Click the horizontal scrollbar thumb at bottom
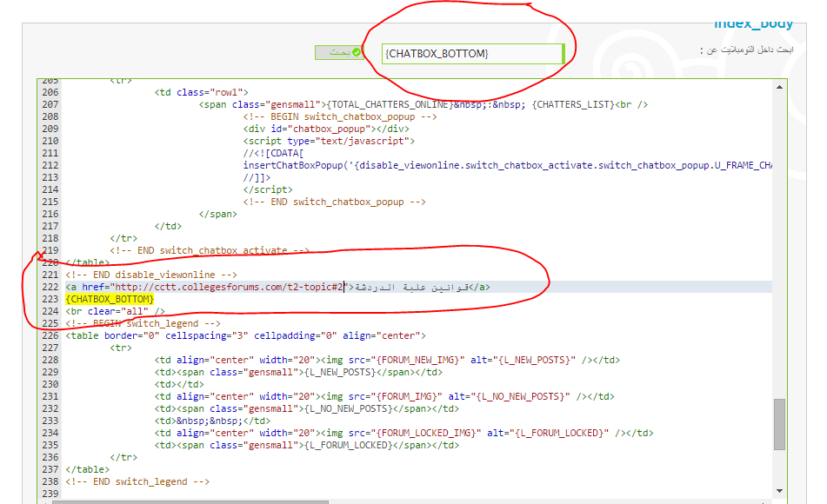Image resolution: width=827 pixels, height=504 pixels. click(190, 502)
